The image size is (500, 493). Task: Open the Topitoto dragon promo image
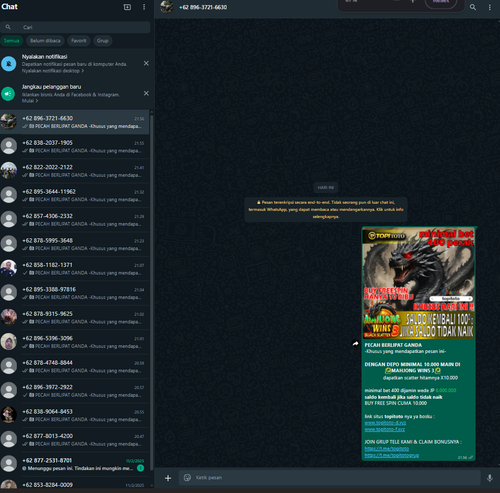click(419, 284)
